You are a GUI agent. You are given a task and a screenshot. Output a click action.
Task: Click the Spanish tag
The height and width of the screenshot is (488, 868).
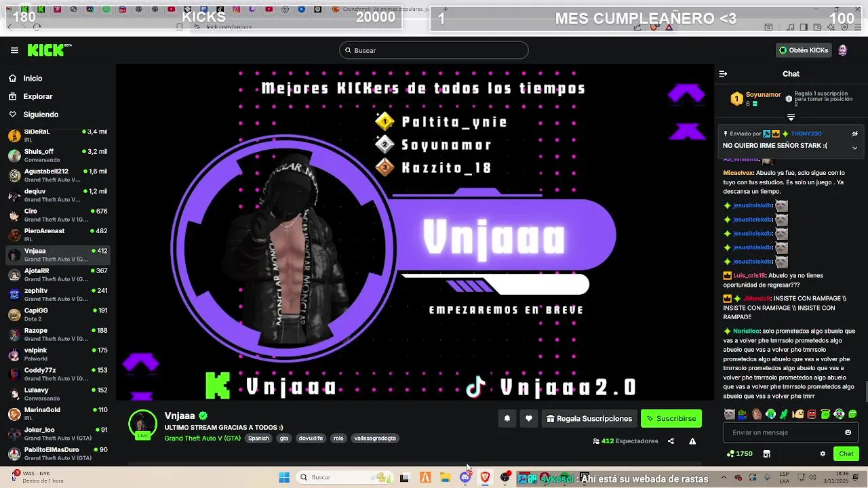[258, 439]
